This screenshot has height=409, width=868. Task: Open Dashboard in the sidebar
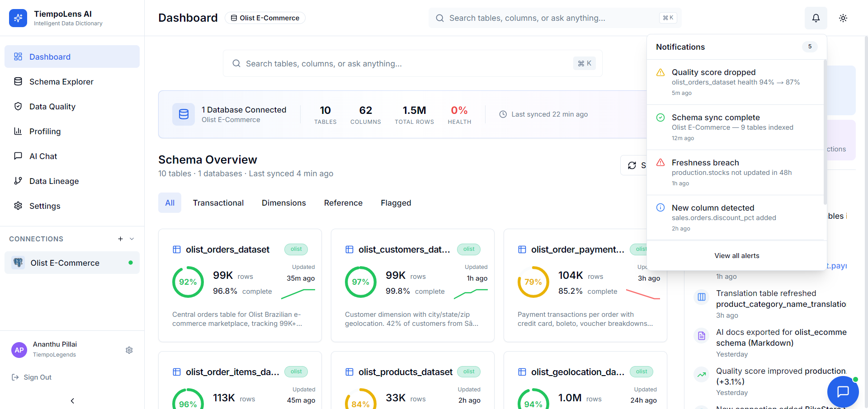point(72,56)
